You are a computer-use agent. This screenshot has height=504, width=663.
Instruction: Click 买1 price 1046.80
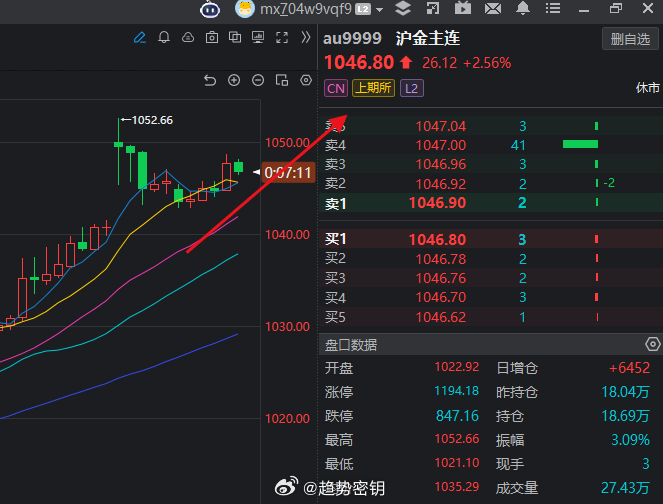(437, 240)
